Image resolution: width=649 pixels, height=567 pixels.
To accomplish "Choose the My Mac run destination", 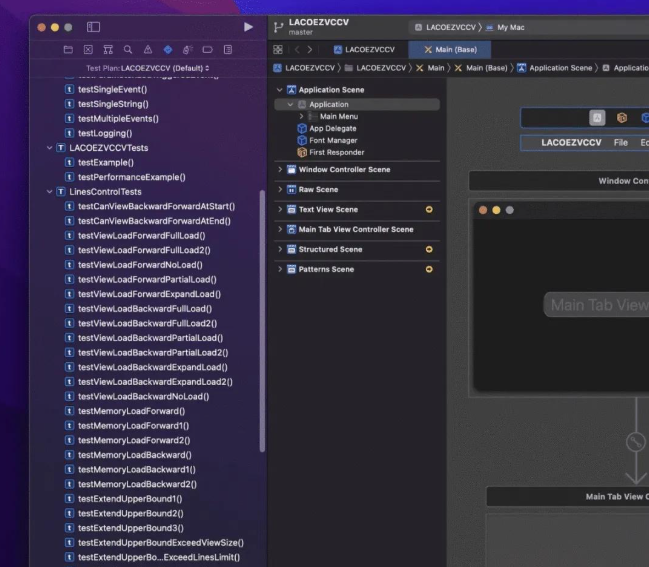I will tap(505, 27).
